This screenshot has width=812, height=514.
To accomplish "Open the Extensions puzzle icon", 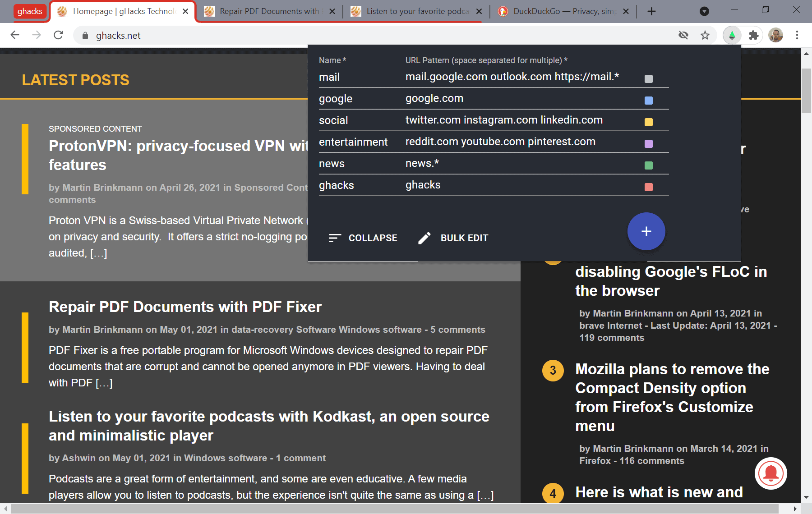I will pyautogui.click(x=753, y=35).
